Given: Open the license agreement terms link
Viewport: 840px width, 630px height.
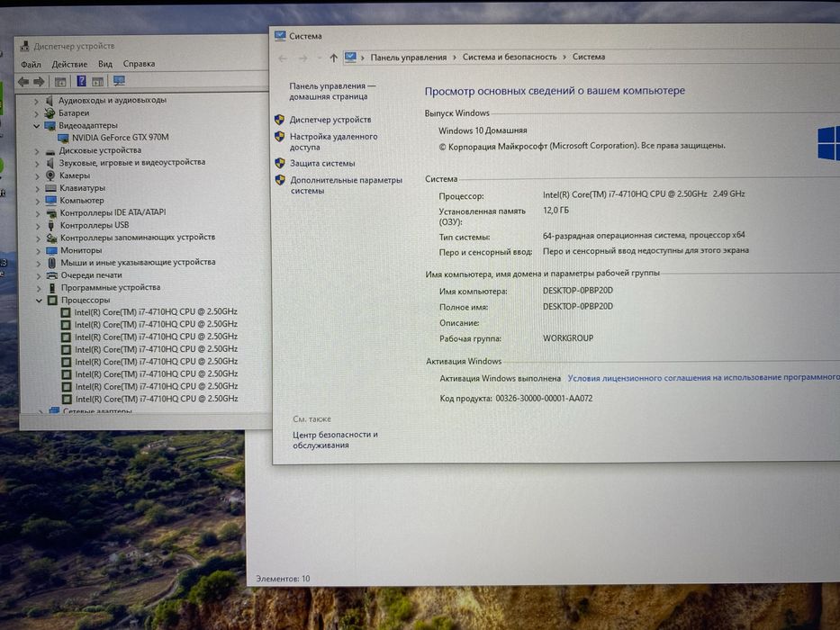Looking at the screenshot, I should coord(703,377).
